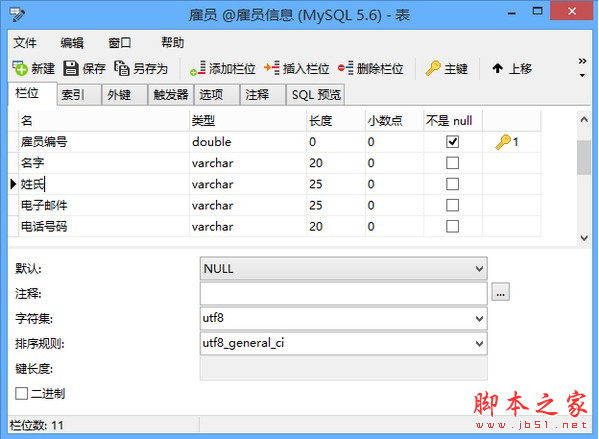Check not-null for 电话号码
The height and width of the screenshot is (439, 599).
[452, 226]
